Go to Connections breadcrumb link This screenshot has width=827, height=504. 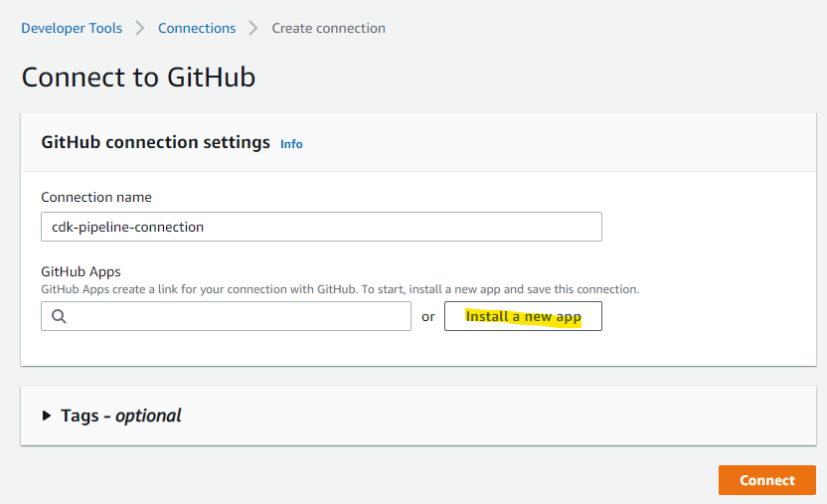pos(197,28)
